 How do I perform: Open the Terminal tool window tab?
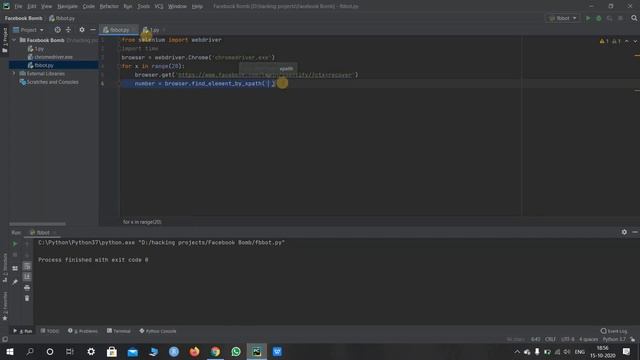click(x=119, y=331)
